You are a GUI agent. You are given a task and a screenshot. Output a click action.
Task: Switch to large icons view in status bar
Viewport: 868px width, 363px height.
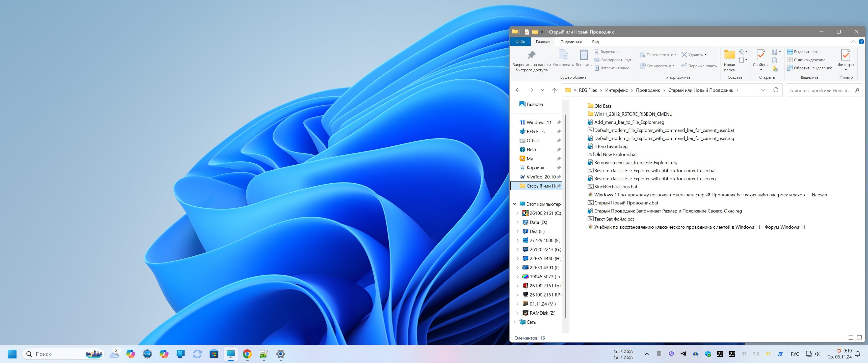click(859, 338)
